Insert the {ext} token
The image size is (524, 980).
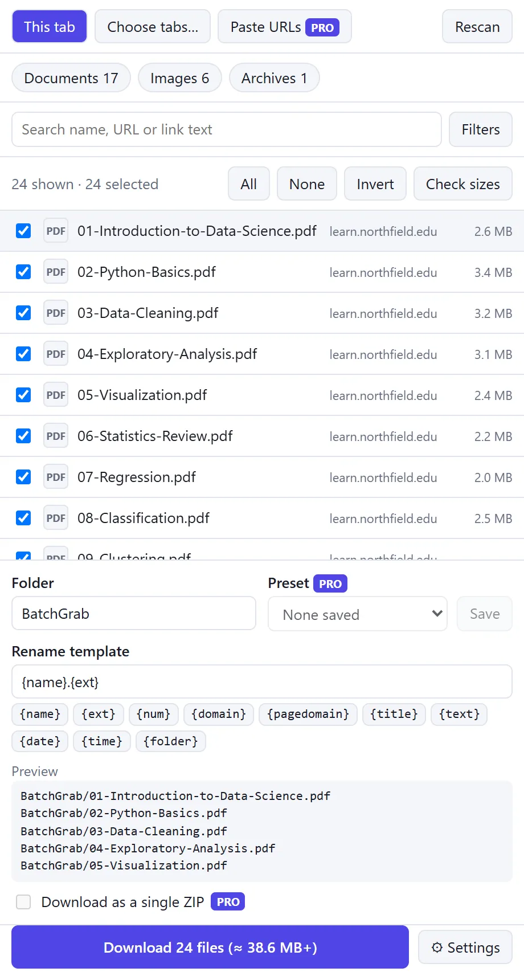[x=99, y=714]
